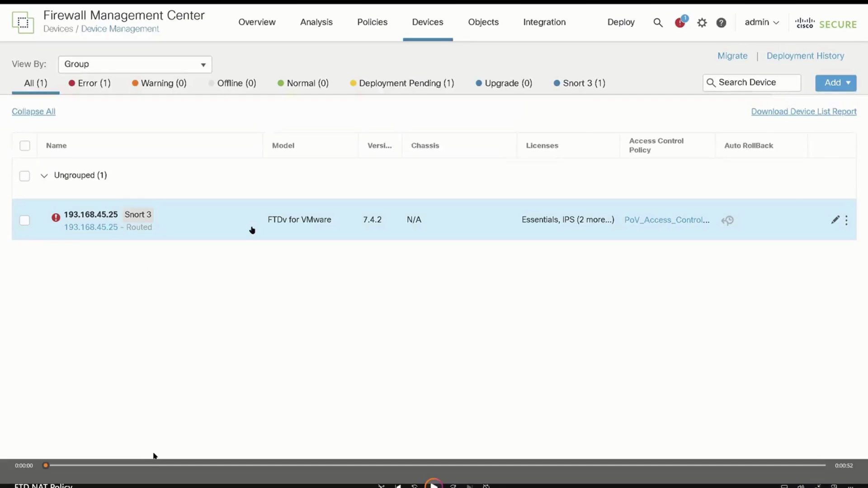Viewport: 868px width, 488px height.
Task: Click the red error icon beside 193.168.45.25
Action: [x=56, y=218]
